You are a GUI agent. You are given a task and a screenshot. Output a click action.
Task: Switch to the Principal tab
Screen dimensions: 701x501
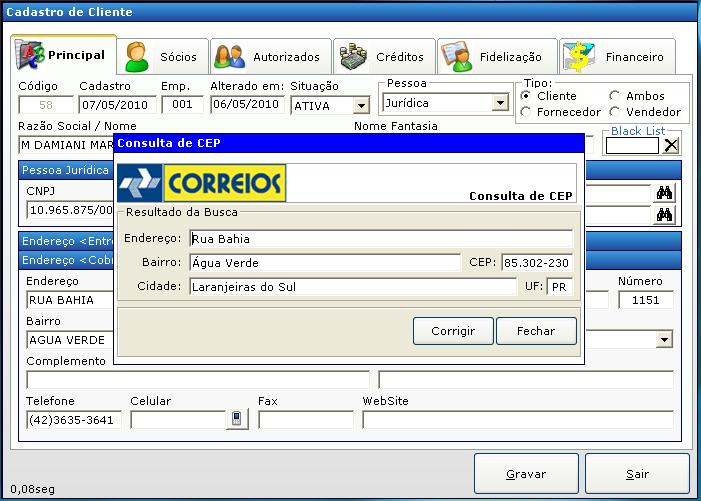click(x=63, y=55)
